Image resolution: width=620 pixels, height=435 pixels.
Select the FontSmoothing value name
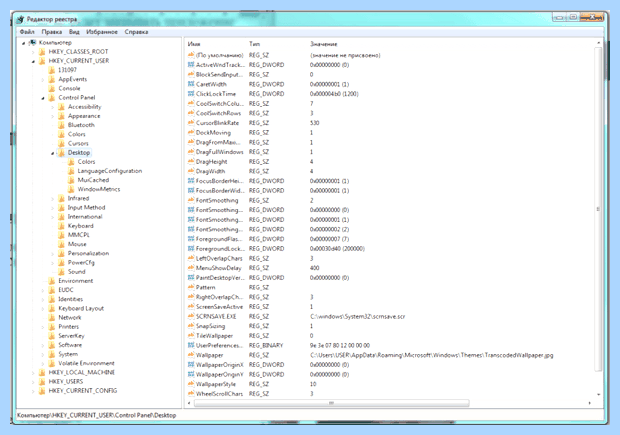pos(217,200)
